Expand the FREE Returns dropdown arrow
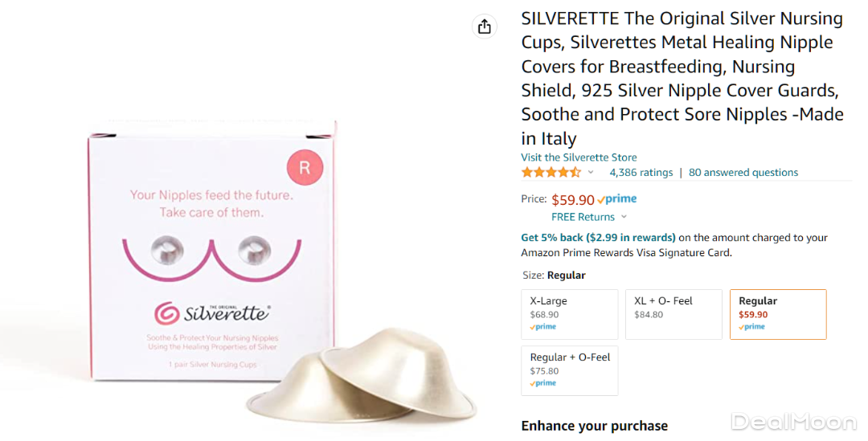The height and width of the screenshot is (441, 868). pos(624,217)
